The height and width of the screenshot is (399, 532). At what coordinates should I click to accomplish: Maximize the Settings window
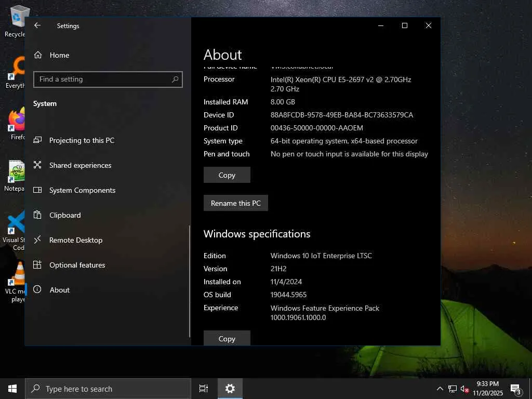click(x=404, y=25)
